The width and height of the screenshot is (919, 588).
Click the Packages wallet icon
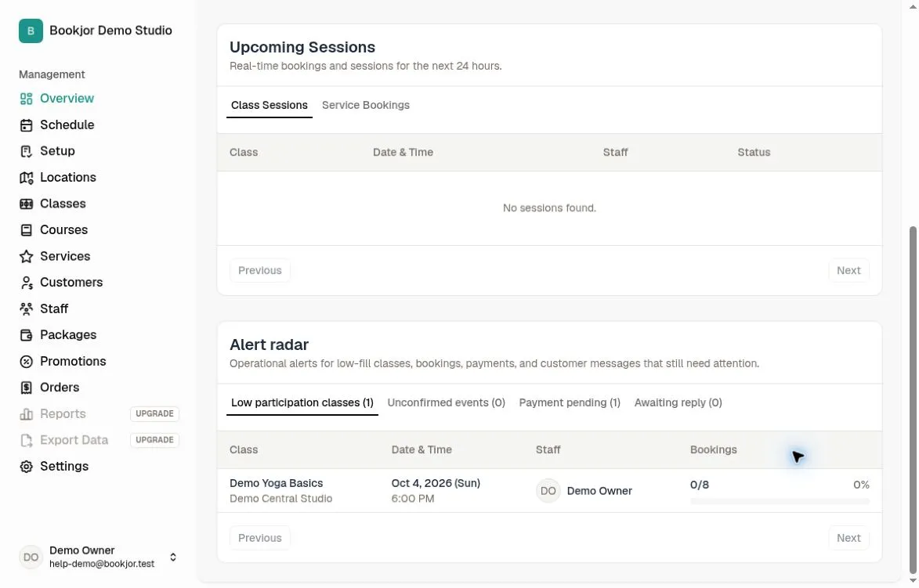click(26, 336)
